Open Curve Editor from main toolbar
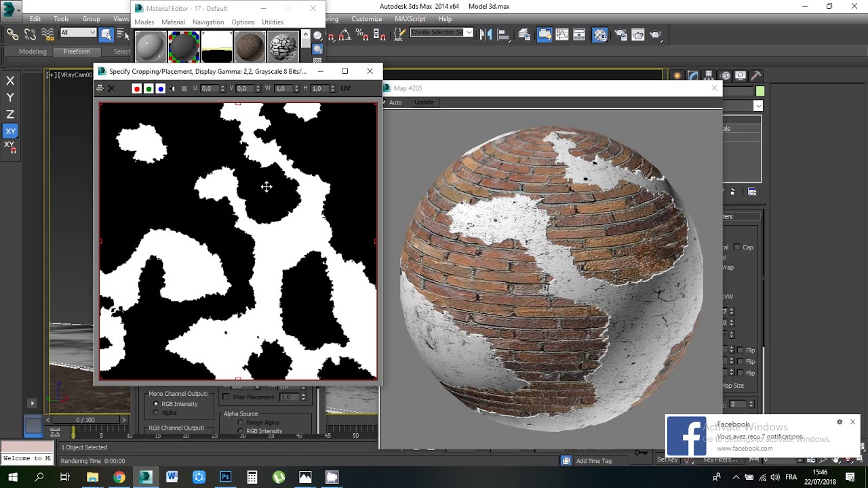Viewport: 868px width, 488px height. (562, 35)
